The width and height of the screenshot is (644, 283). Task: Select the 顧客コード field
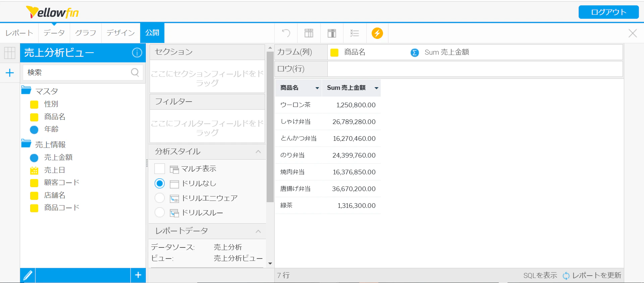[62, 182]
